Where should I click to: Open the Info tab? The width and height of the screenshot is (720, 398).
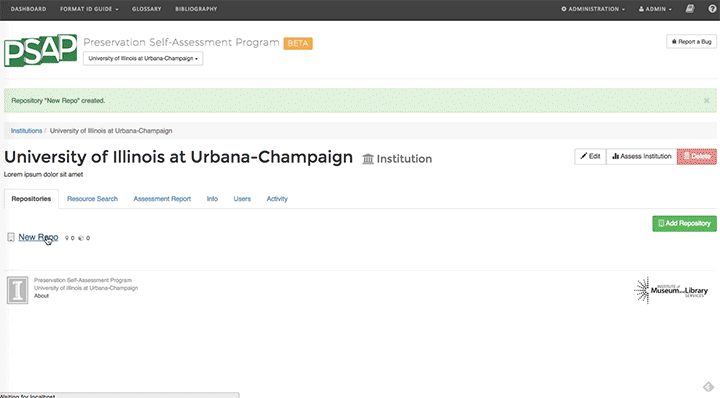212,199
